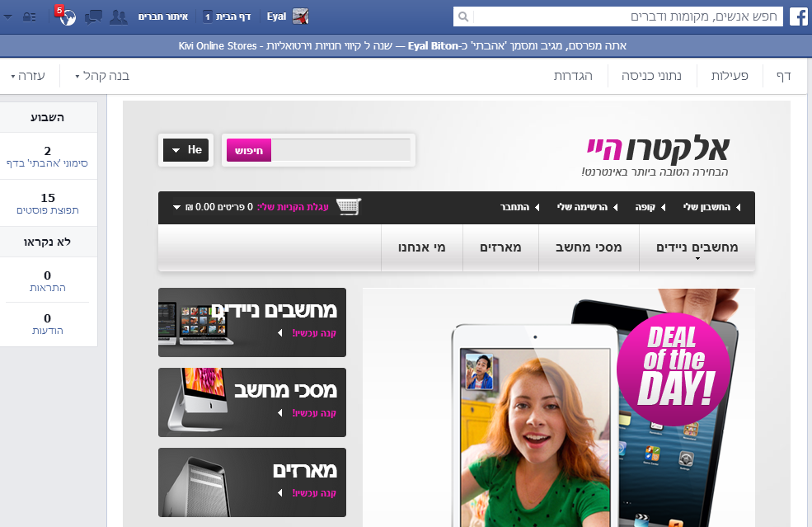This screenshot has height=527, width=812.
Task: Open the מסכי מחשב monitors banner
Action: (252, 402)
